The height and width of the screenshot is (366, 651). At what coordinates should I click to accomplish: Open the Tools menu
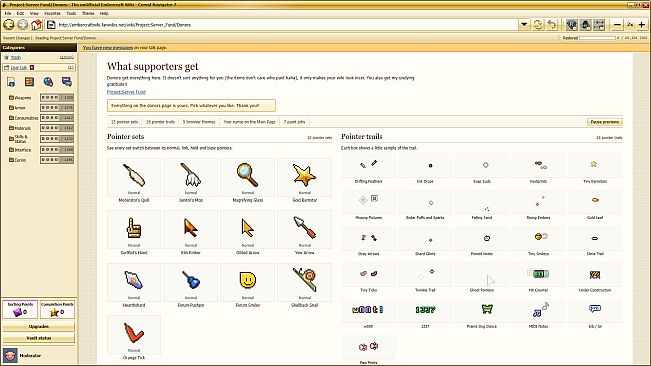[x=71, y=13]
